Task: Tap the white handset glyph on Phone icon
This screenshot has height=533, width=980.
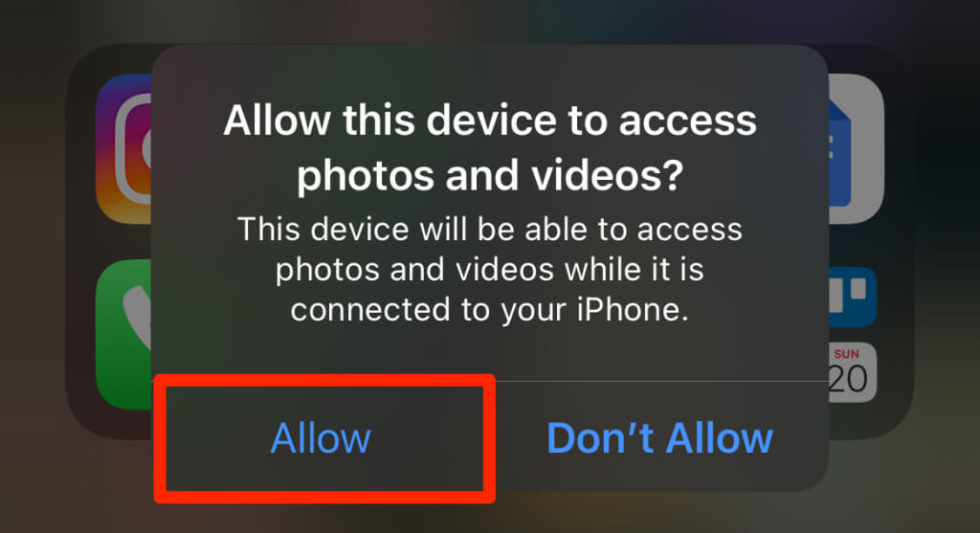Action: [x=138, y=318]
